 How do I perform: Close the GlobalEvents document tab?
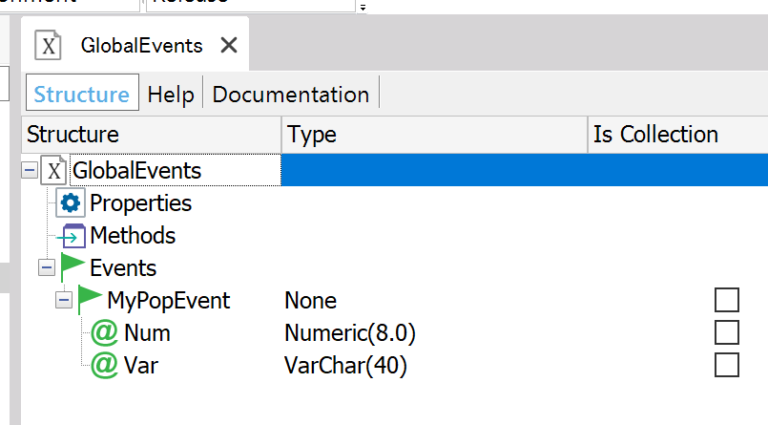tap(229, 45)
